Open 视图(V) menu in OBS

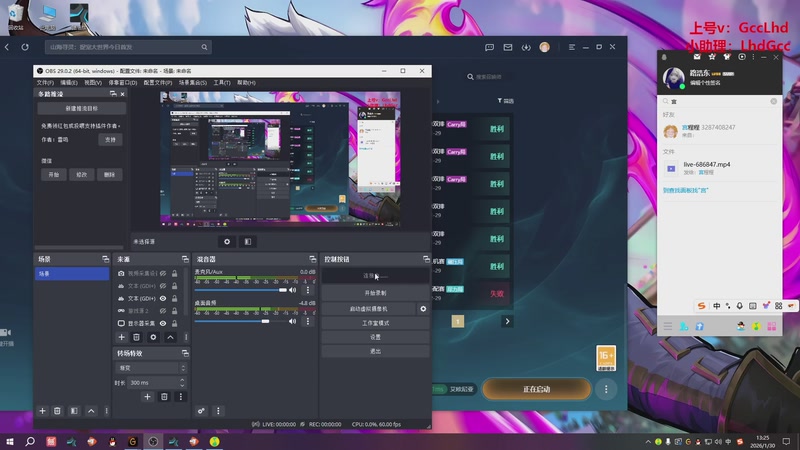pos(93,83)
